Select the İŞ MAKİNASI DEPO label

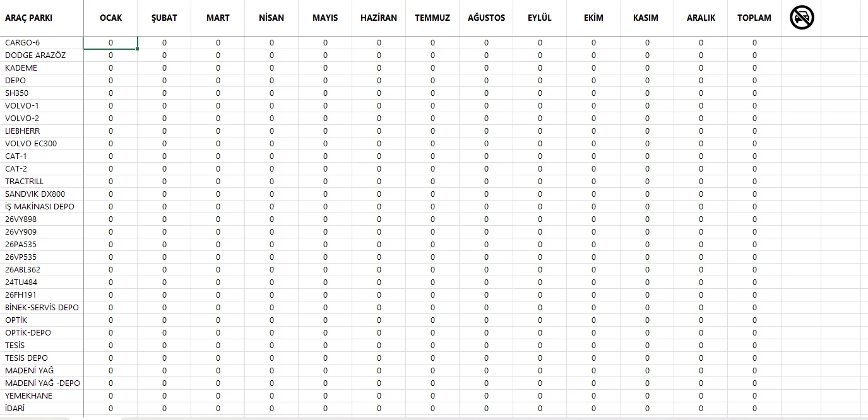pos(40,207)
